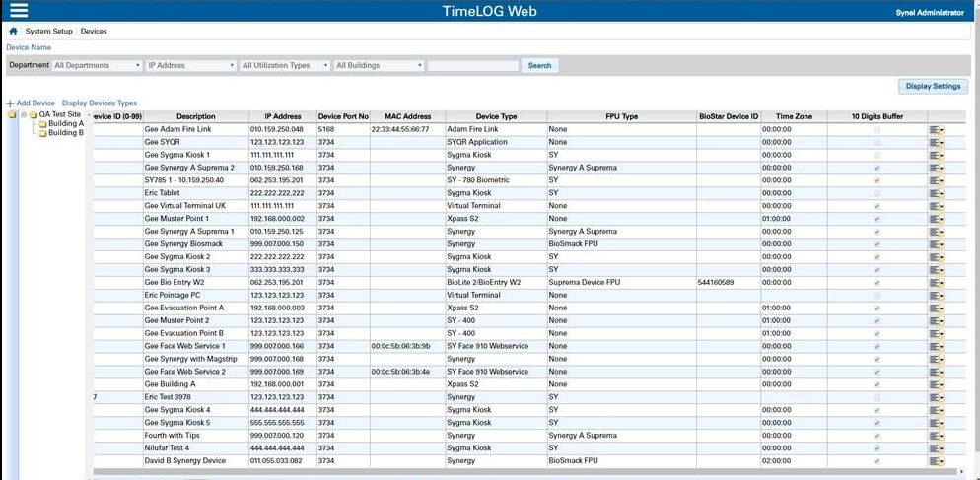Open the All Departments dropdown
The height and width of the screenshot is (480, 980).
[97, 66]
